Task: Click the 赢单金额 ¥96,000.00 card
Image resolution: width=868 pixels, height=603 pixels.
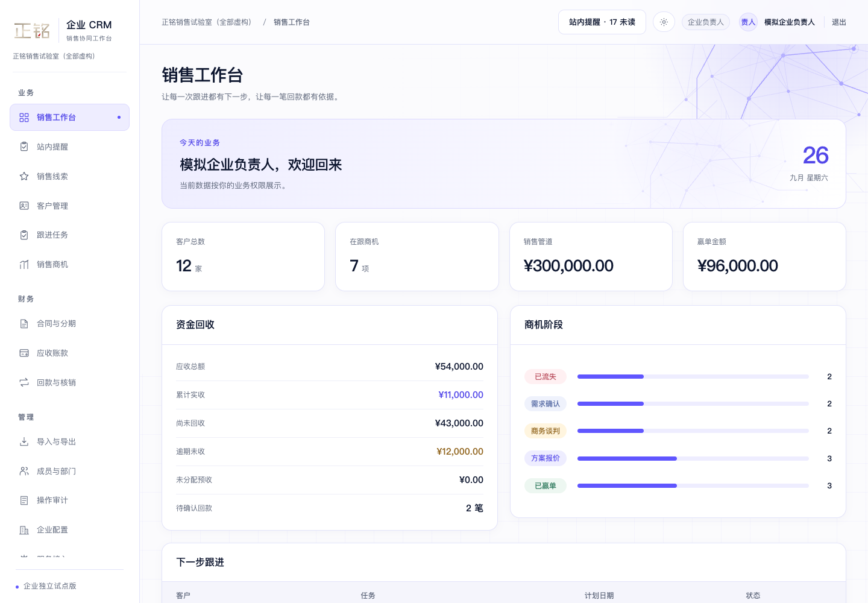Action: pyautogui.click(x=764, y=256)
